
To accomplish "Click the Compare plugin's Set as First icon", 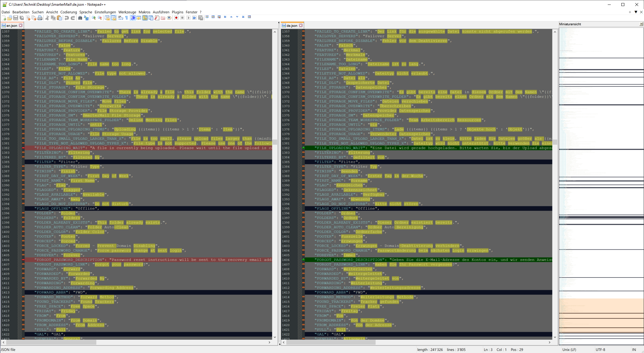I will pyautogui.click(x=207, y=17).
